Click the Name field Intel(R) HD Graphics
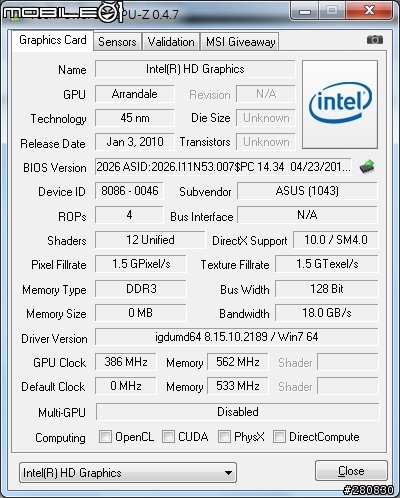Viewport: 400px width, 498px height. [195, 69]
